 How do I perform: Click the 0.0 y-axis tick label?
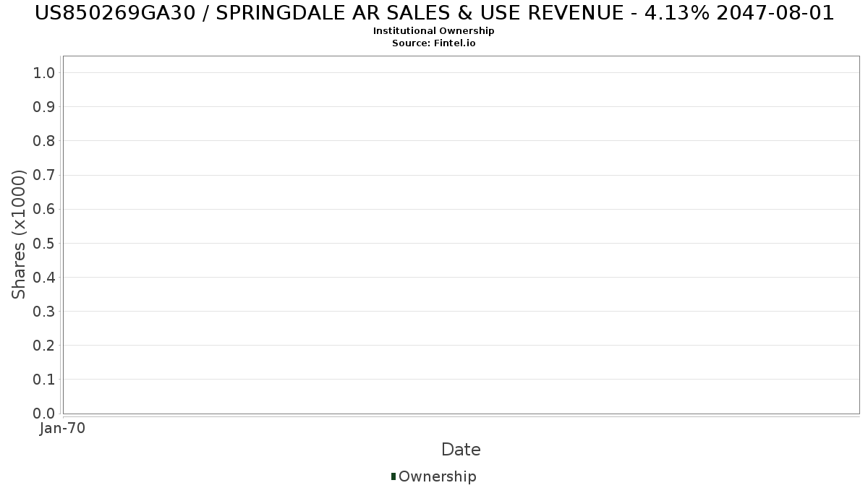coord(44,414)
